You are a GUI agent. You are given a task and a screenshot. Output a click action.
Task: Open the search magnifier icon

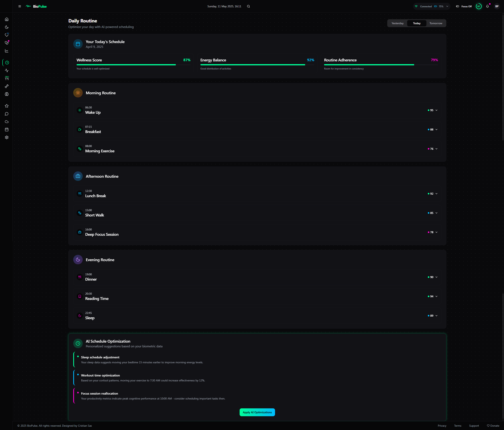tap(248, 6)
